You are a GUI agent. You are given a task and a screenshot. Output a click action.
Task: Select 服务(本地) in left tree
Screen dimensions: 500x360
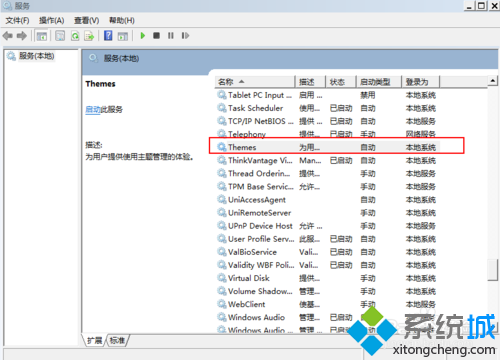36,56
